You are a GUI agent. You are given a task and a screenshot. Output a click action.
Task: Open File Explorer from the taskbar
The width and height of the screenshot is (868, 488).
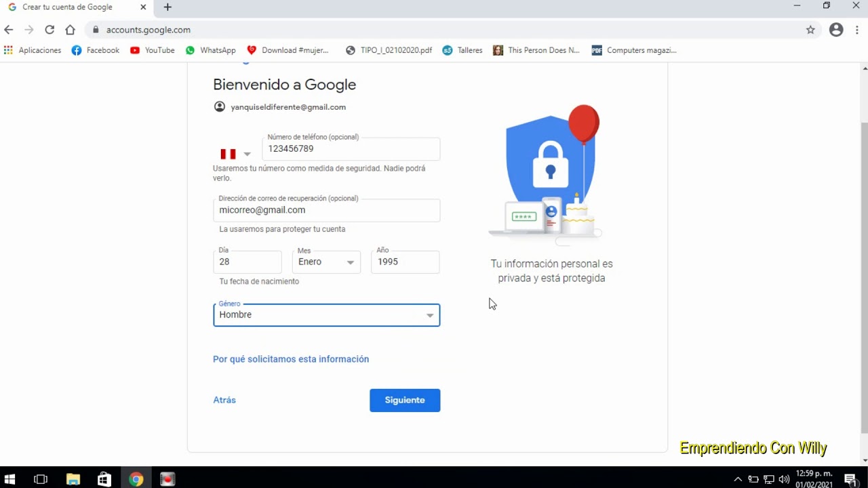[x=73, y=479]
